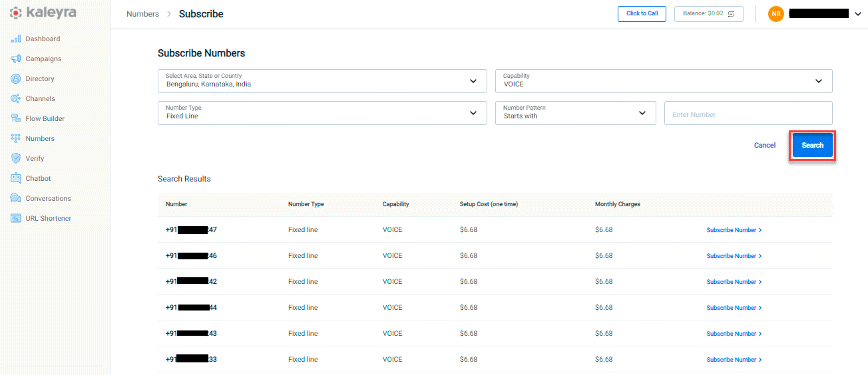Click the Search button
Screen dimensions: 868x375
(x=813, y=145)
